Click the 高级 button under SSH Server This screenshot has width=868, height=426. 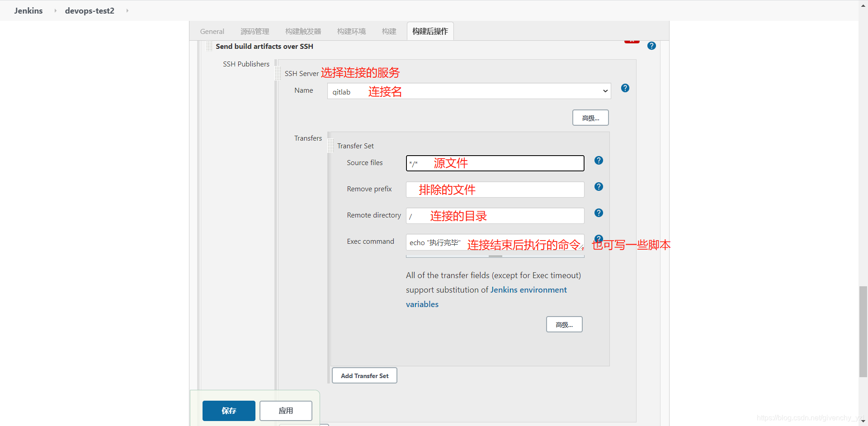click(x=590, y=118)
